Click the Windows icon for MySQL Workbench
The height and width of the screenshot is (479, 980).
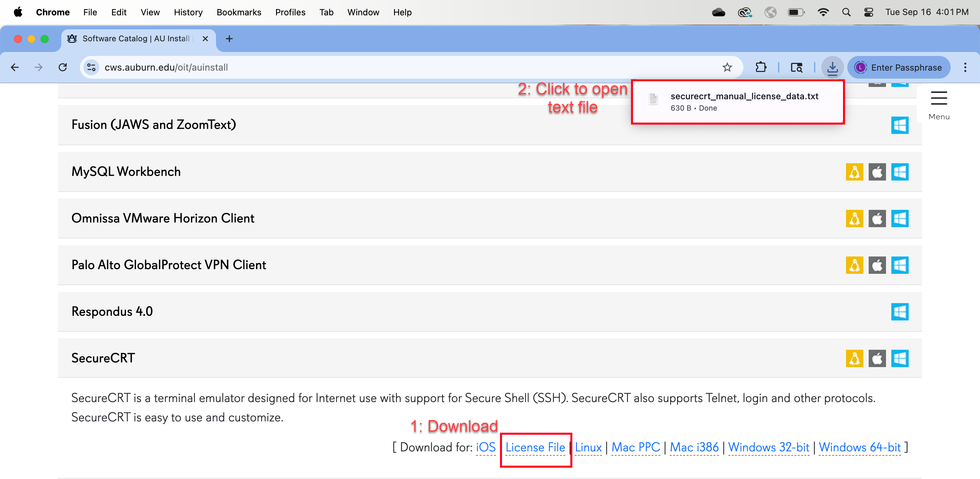[900, 172]
